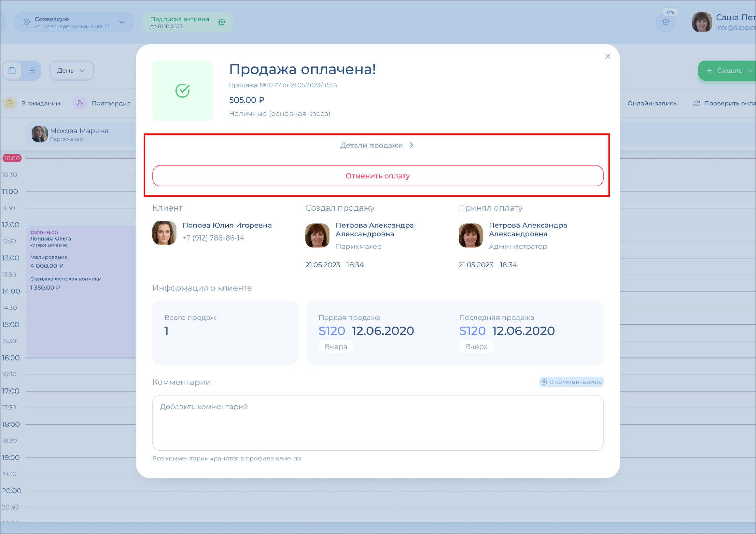Image resolution: width=756 pixels, height=534 pixels.
Task: Click the subscription settings gear icon
Action: 222,22
